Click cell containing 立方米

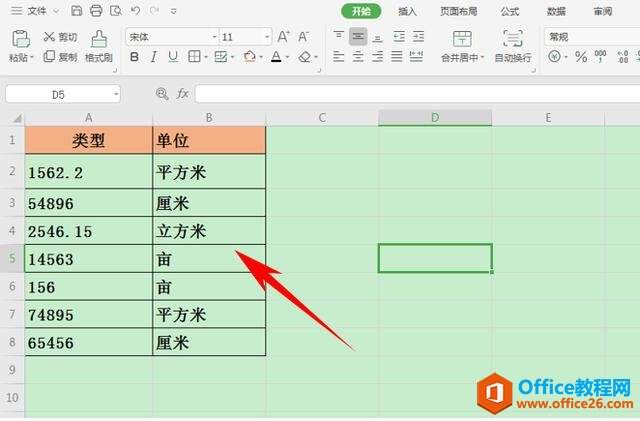click(209, 231)
